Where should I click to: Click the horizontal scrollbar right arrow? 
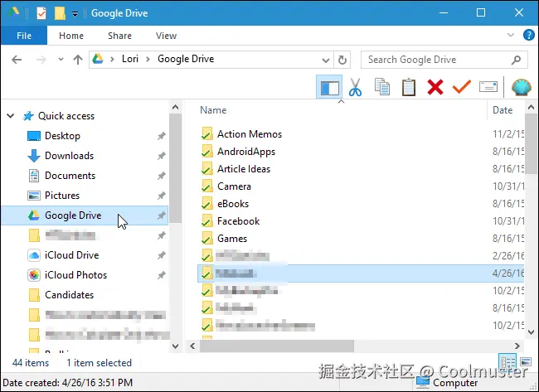tap(517, 346)
